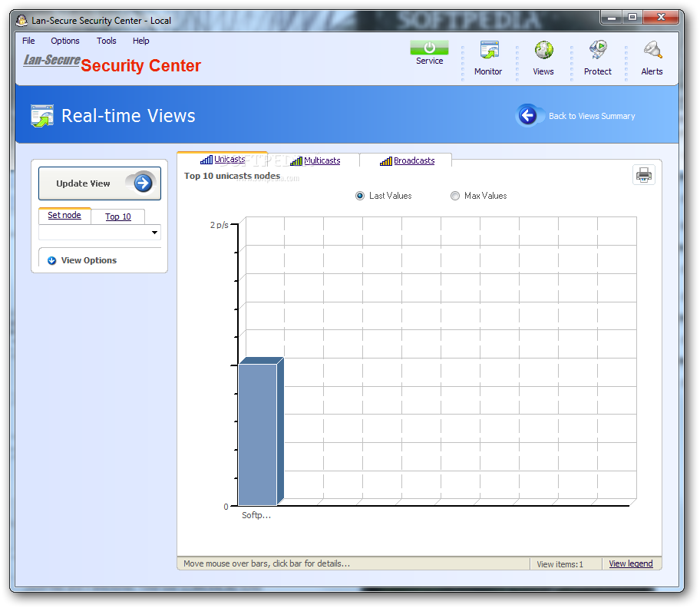This screenshot has width=700, height=608.
Task: Click the View legend link
Action: [631, 563]
